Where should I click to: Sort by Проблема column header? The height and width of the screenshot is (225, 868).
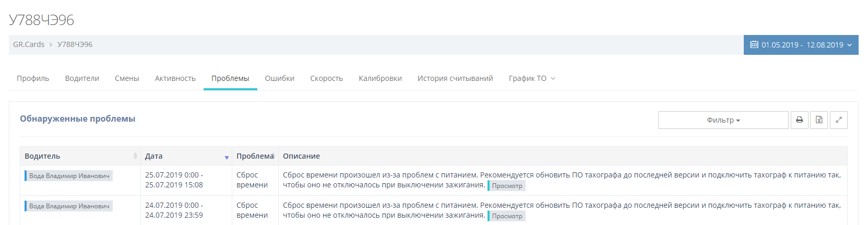[255, 156]
